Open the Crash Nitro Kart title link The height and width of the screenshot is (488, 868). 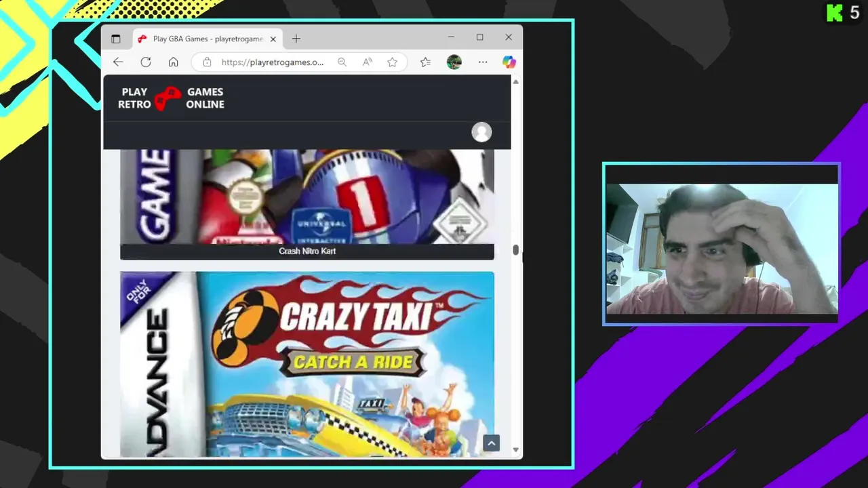click(x=307, y=251)
